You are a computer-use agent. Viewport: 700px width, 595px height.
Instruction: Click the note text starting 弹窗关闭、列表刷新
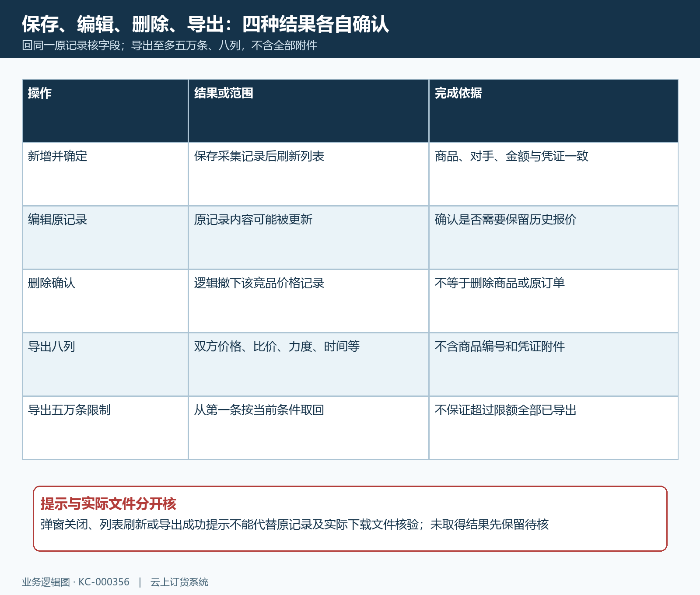(294, 524)
